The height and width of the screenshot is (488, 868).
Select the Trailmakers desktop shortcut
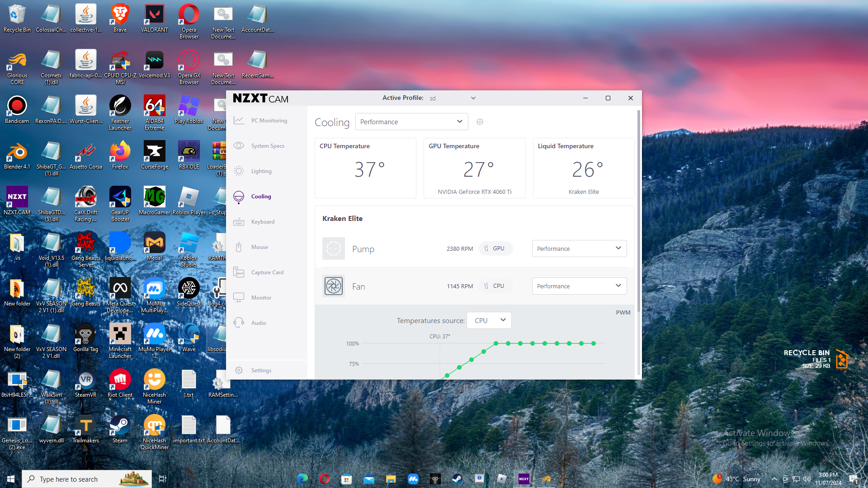point(86,430)
